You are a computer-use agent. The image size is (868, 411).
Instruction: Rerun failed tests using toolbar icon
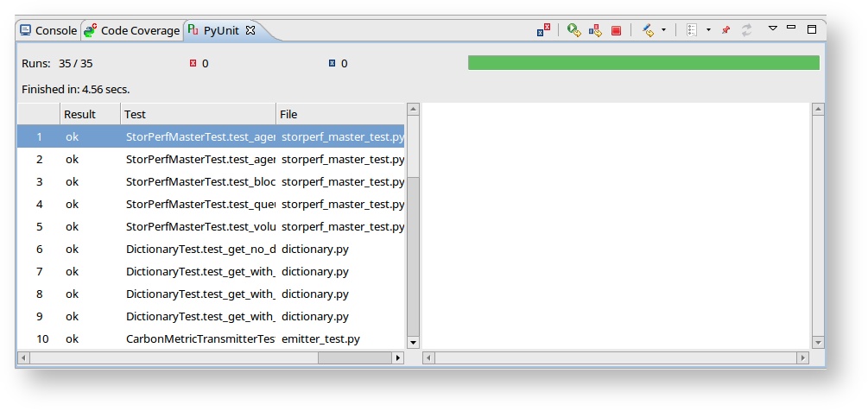595,30
